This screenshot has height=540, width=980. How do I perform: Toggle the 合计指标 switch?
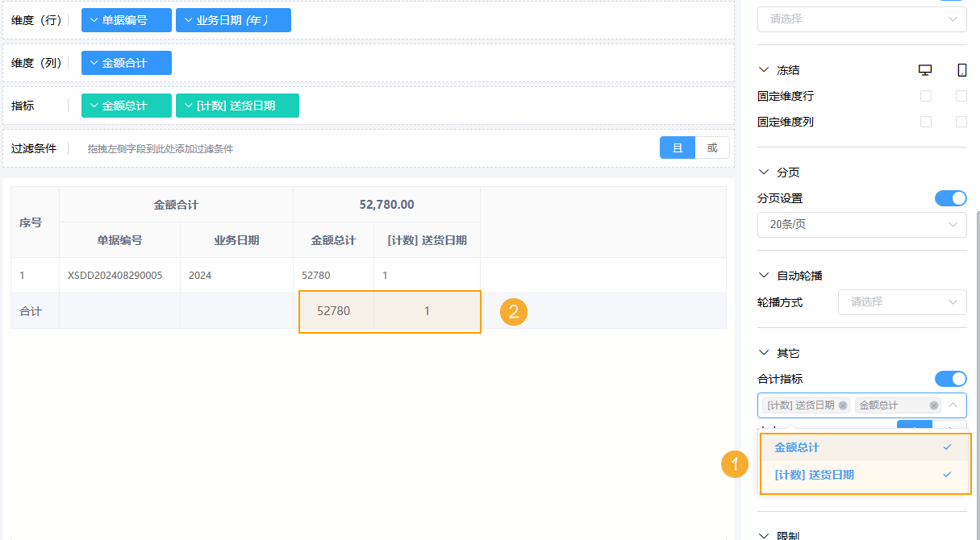[950, 379]
